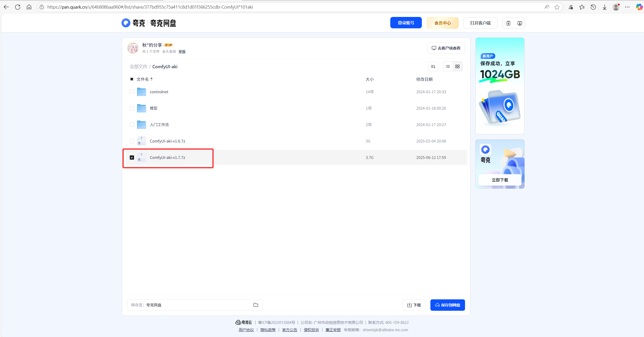Image resolution: width=644 pixels, height=337 pixels.
Task: Open the sort order menu
Action: click(x=433, y=66)
